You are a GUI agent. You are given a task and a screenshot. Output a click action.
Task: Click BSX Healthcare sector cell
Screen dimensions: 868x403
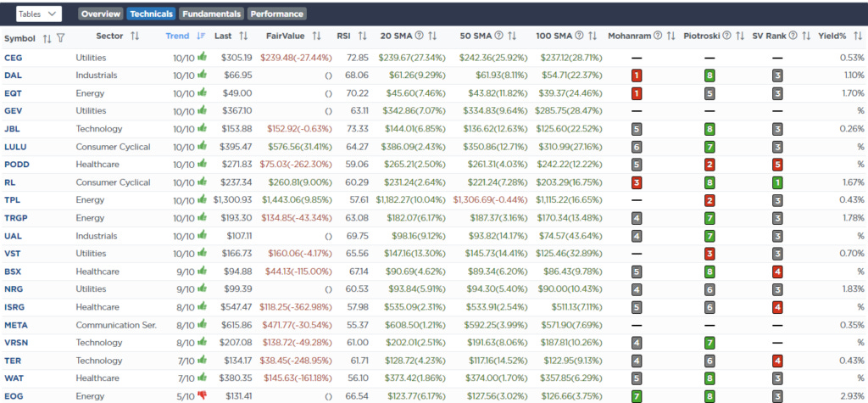click(97, 271)
